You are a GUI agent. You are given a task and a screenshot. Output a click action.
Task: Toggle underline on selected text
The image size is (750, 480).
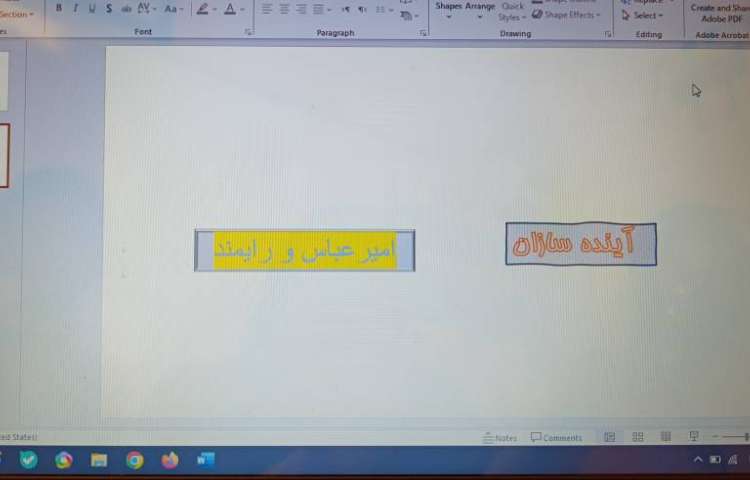pos(92,8)
